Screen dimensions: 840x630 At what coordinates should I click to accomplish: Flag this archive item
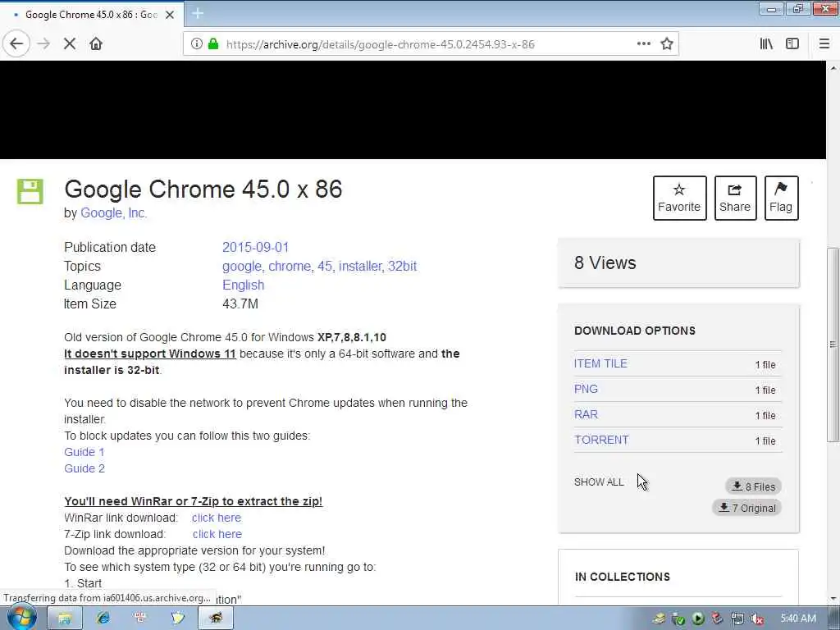pos(781,198)
